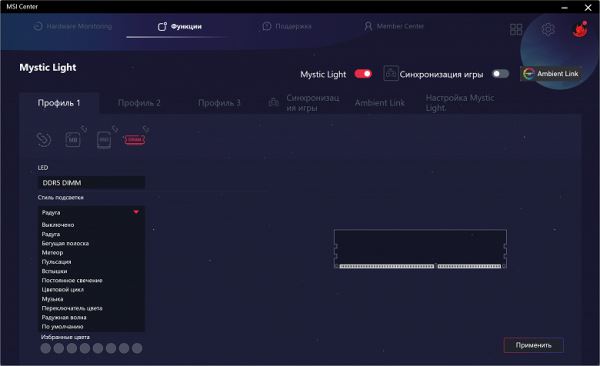Select the first favorite color circle
The width and height of the screenshot is (600, 366).
(46, 348)
